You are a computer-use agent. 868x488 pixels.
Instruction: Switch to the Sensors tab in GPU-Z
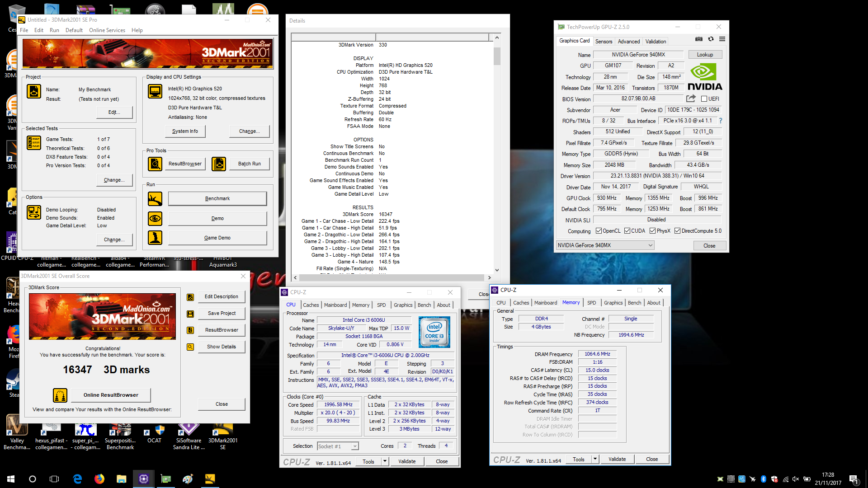pos(604,41)
